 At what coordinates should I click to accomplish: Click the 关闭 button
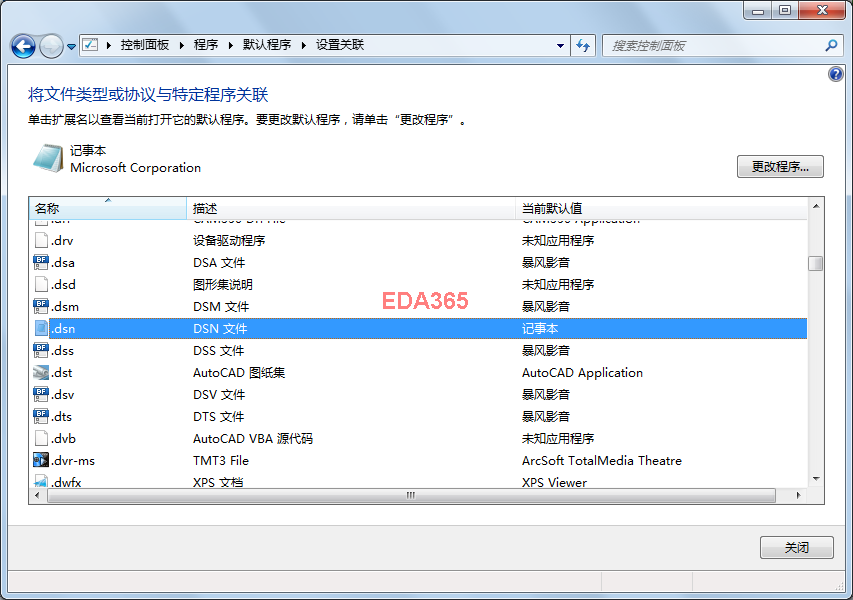[x=796, y=547]
